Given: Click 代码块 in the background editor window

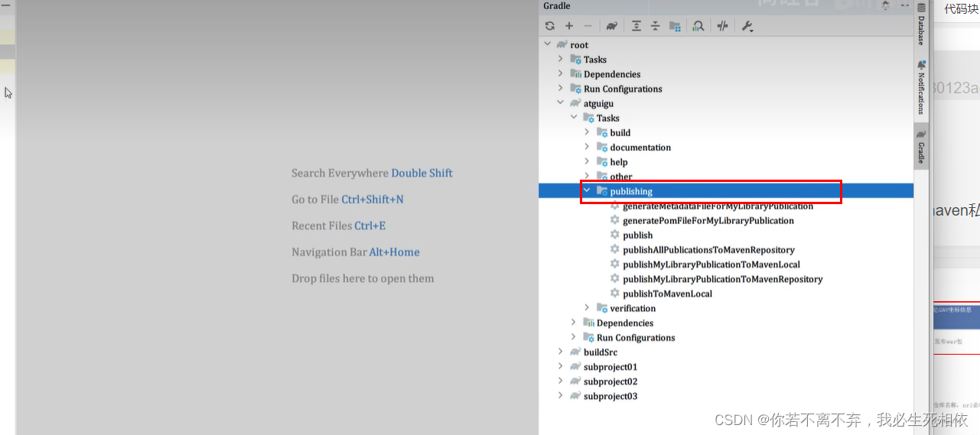Looking at the screenshot, I should pos(961,9).
